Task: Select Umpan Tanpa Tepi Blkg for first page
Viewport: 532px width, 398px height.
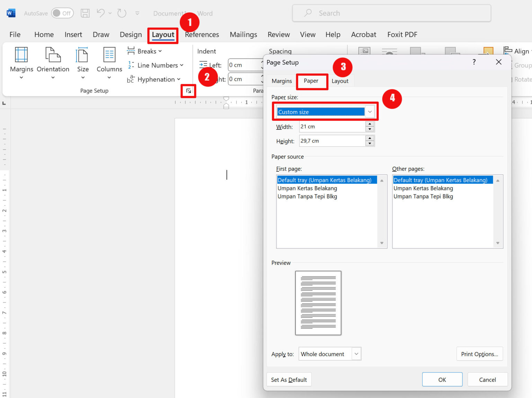Action: [x=307, y=196]
